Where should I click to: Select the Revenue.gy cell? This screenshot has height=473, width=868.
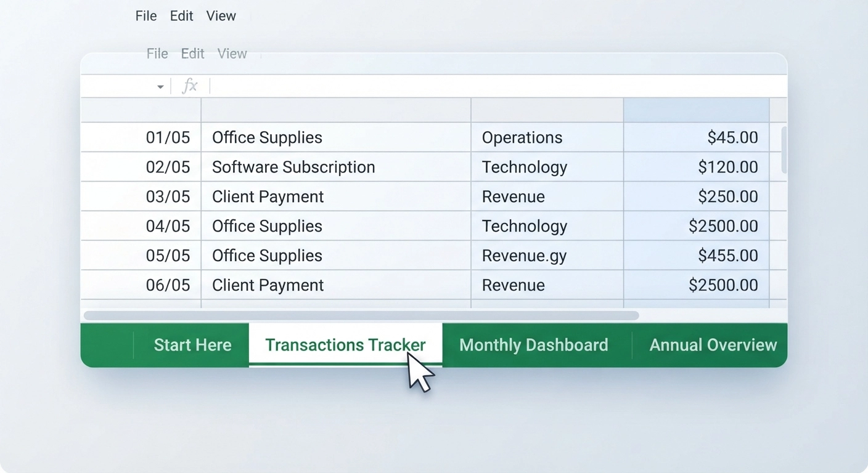pos(547,256)
